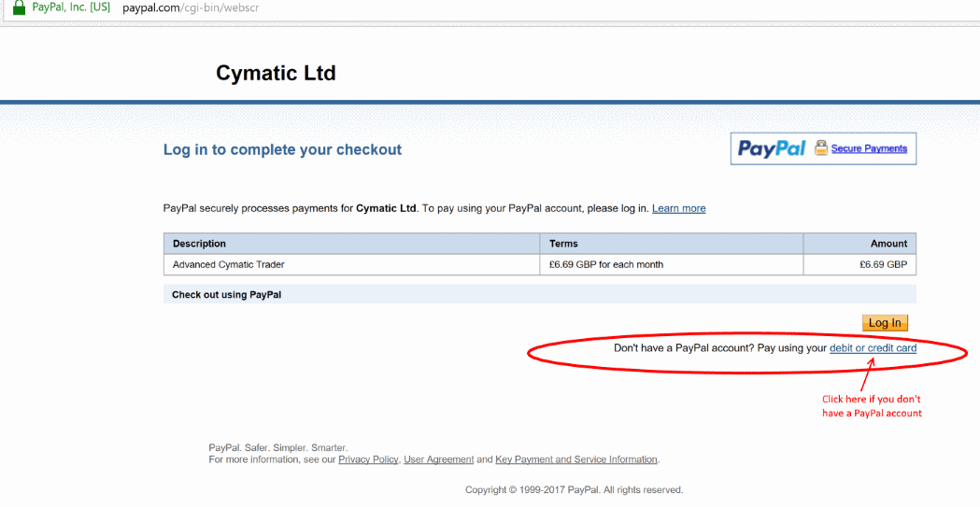This screenshot has width=980, height=507.
Task: Click the PayPal, Inc. [US] certificate label
Action: pyautogui.click(x=71, y=8)
